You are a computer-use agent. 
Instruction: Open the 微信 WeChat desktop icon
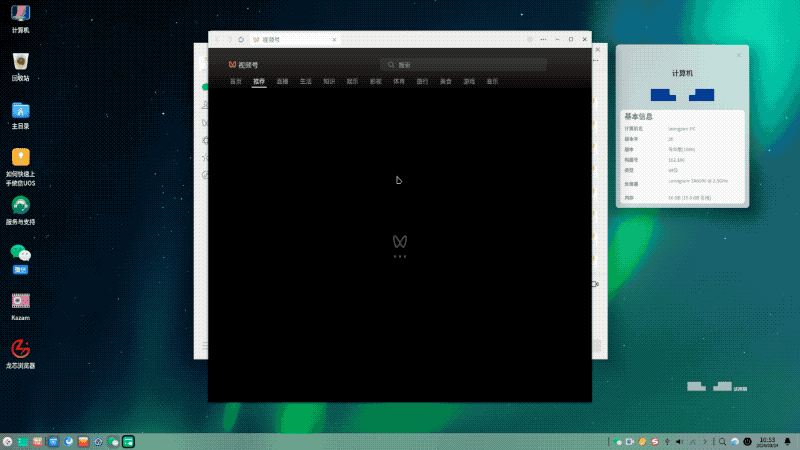(20, 255)
